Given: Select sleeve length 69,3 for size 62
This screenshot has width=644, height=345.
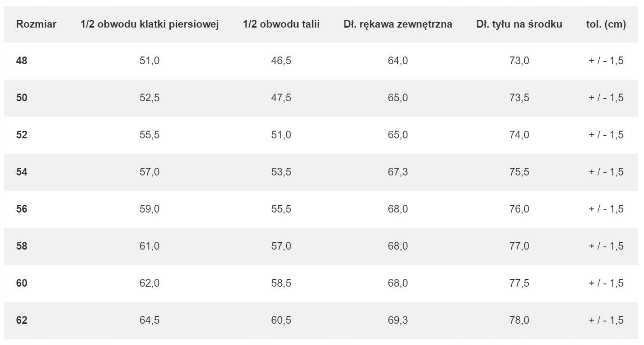Looking at the screenshot, I should (x=397, y=320).
